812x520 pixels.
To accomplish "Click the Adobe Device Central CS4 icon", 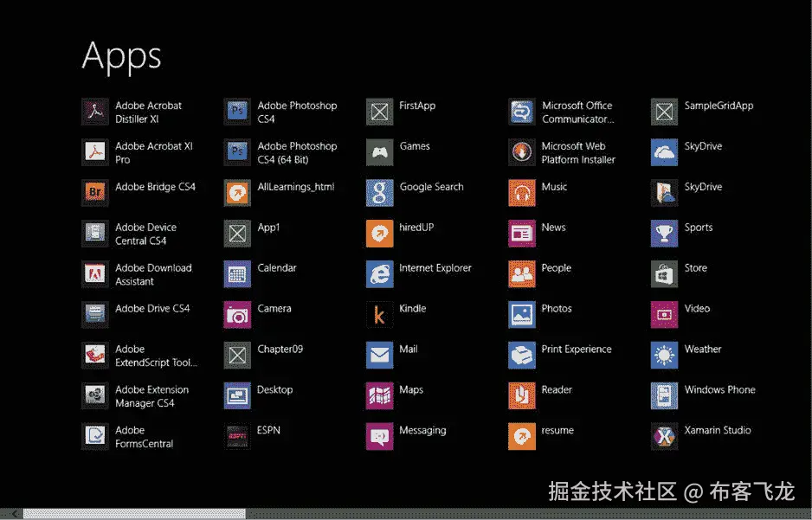I will (95, 234).
